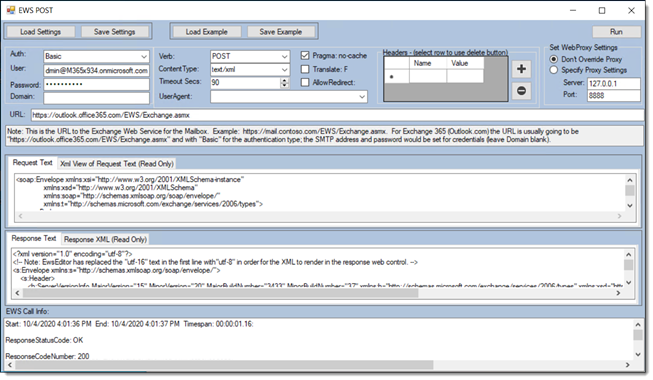Click the empty Domain input field
Image resolution: width=653 pixels, height=380 pixels.
[96, 98]
